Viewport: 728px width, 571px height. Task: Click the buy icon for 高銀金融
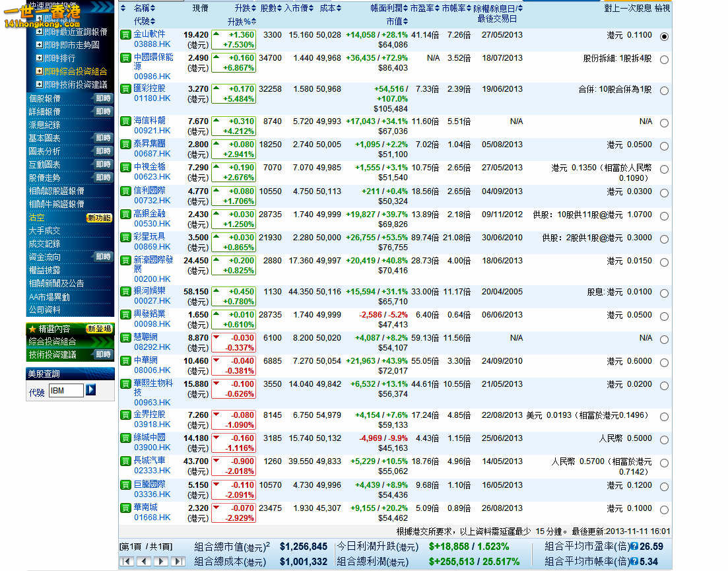pos(125,215)
